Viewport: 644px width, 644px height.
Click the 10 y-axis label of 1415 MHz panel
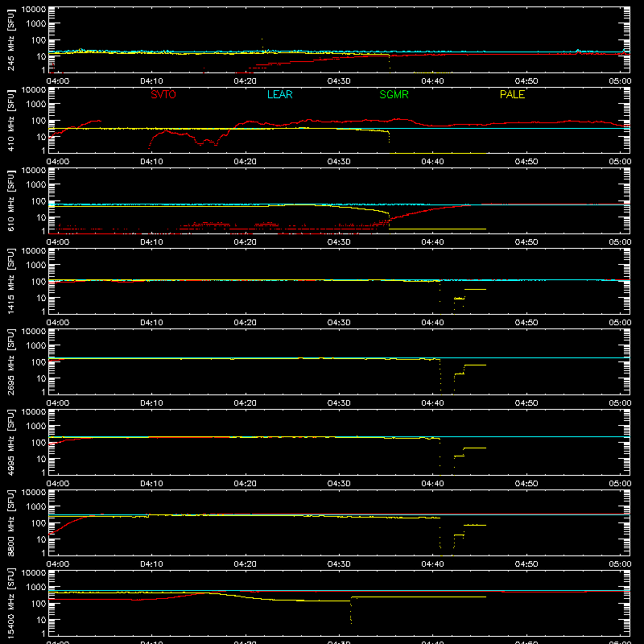coord(41,298)
